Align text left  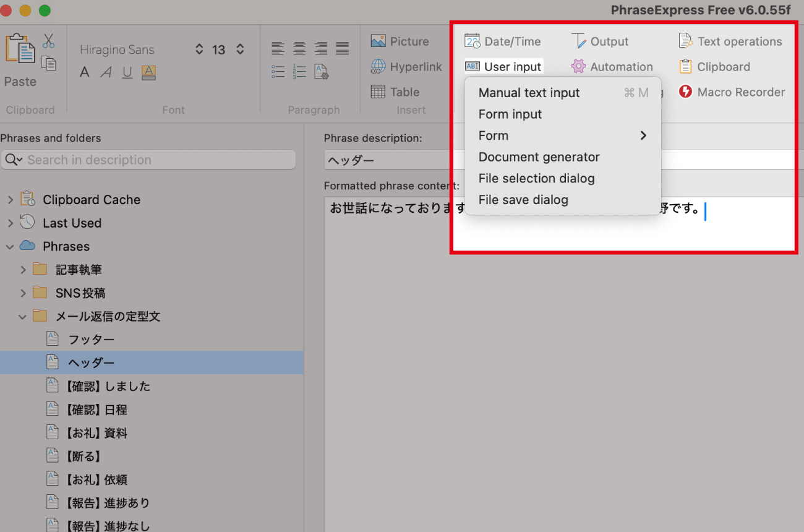coord(278,48)
